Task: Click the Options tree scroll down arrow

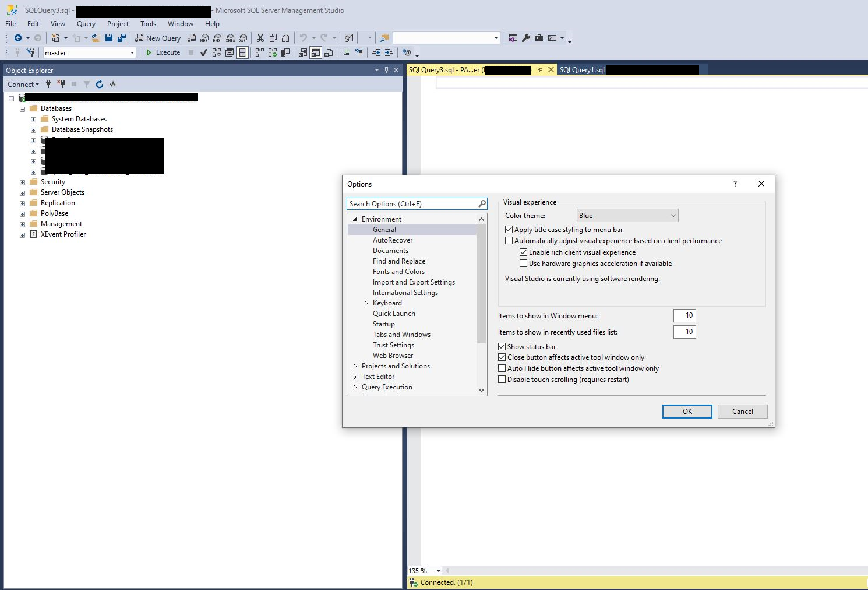Action: 481,391
